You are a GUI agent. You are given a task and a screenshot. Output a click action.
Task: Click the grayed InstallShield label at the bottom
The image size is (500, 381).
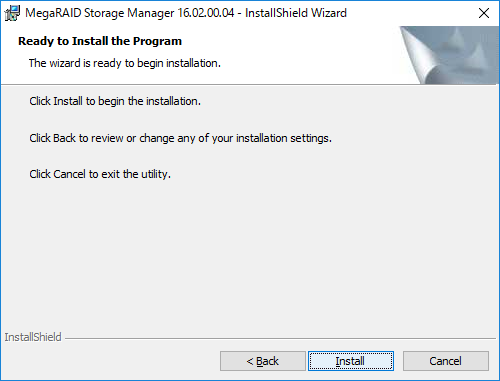point(33,337)
